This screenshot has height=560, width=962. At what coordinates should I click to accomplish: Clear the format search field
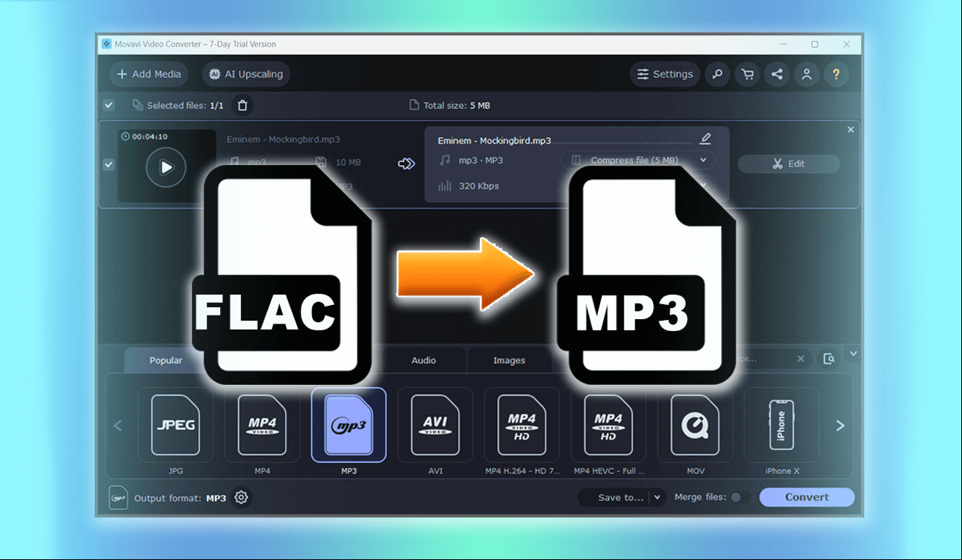(801, 359)
